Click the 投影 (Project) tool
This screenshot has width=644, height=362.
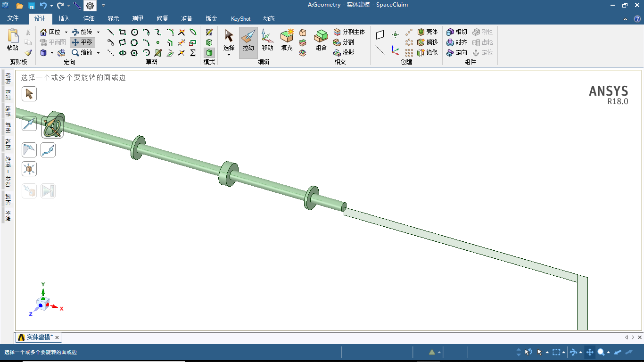344,53
